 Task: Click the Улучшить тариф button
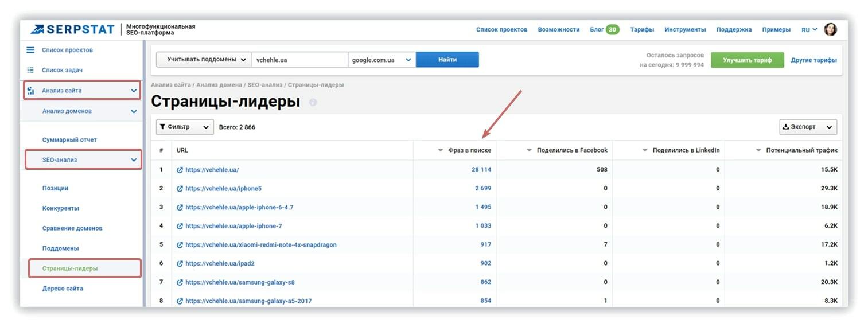(747, 60)
